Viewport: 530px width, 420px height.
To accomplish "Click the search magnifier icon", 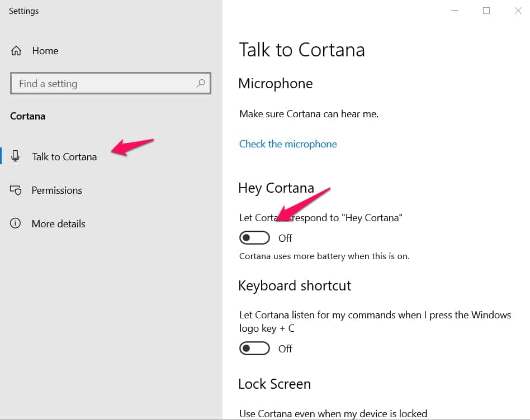I will (201, 83).
